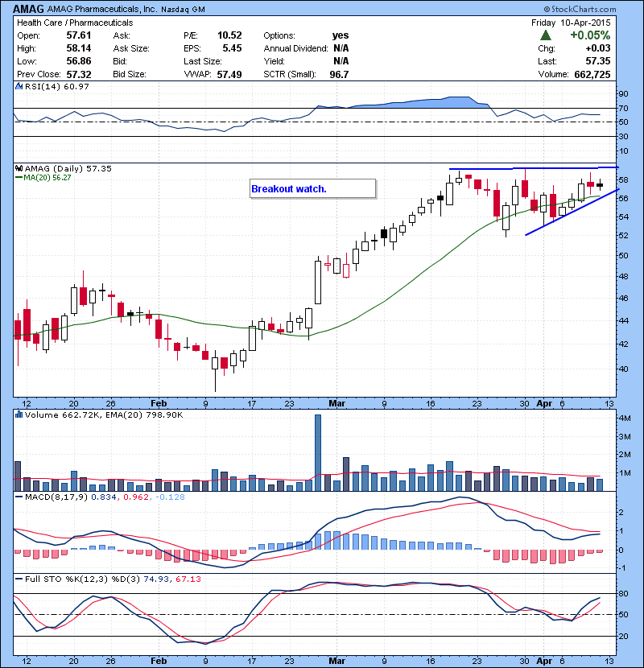644x668 pixels.
Task: Click the green up-triangle change indicator
Action: [x=545, y=35]
